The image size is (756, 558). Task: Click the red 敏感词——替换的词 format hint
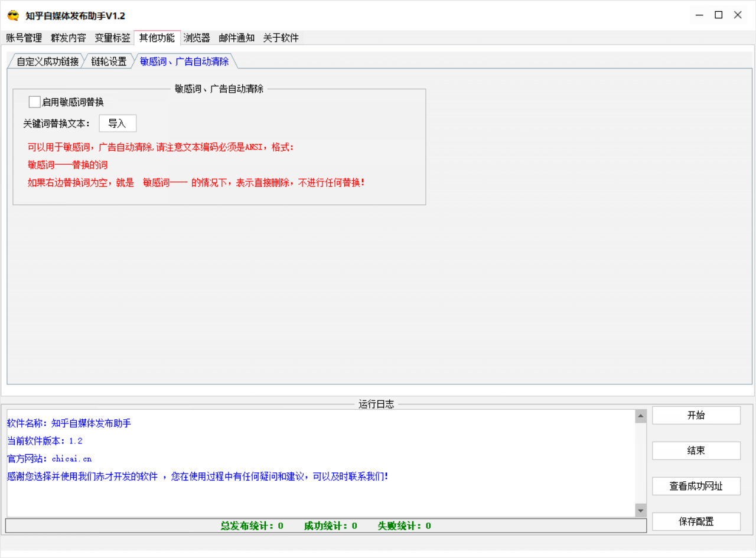pyautogui.click(x=68, y=165)
